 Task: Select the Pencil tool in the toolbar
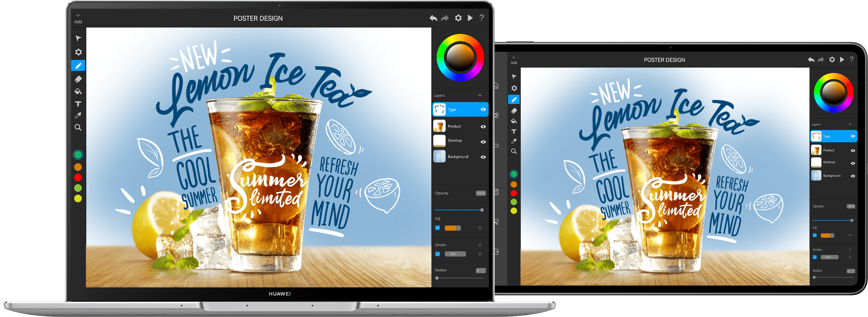click(x=78, y=66)
